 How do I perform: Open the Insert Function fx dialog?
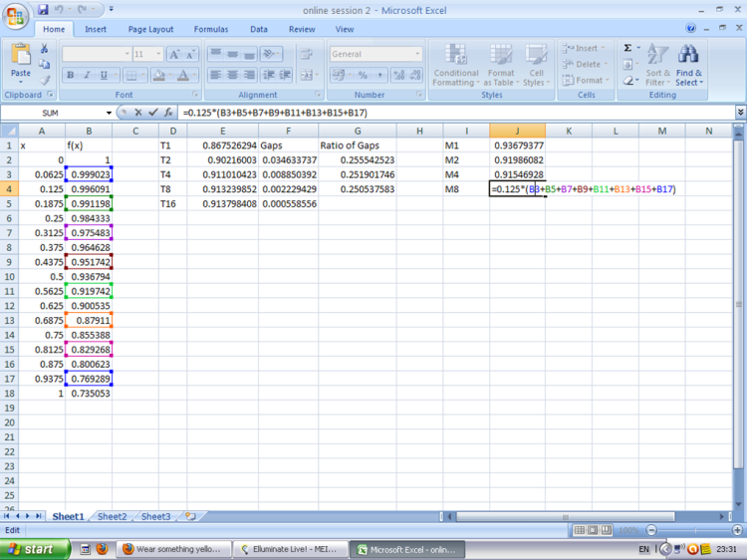pyautogui.click(x=168, y=113)
